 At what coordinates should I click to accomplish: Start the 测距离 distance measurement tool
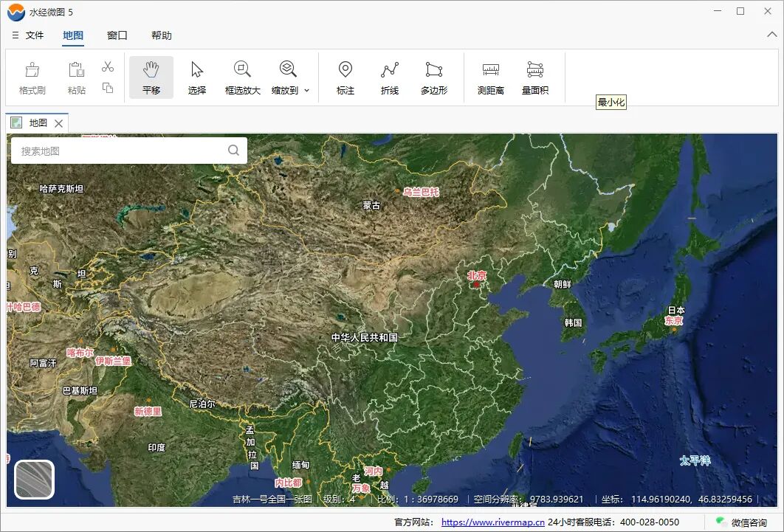pos(490,77)
